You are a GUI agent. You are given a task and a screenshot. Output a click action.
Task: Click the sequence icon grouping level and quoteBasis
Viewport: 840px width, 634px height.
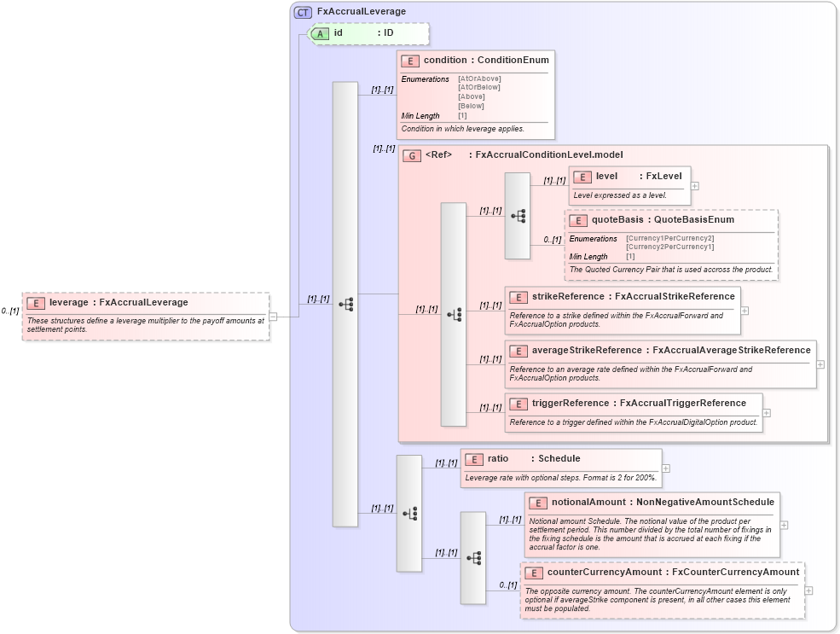pos(518,216)
